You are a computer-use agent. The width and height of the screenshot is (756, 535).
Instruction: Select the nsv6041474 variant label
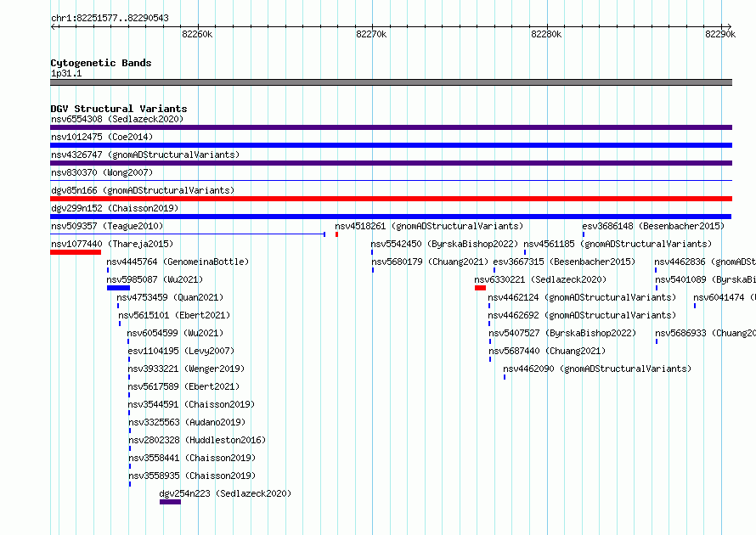tap(725, 297)
